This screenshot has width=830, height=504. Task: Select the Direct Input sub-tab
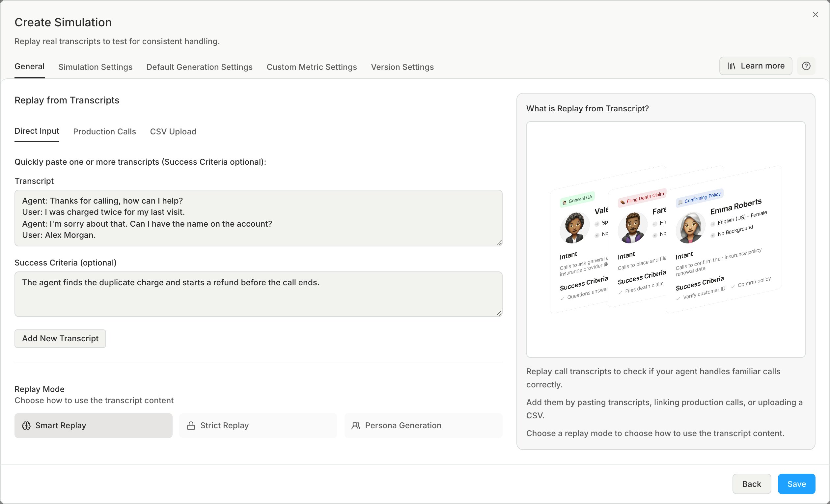pyautogui.click(x=37, y=131)
